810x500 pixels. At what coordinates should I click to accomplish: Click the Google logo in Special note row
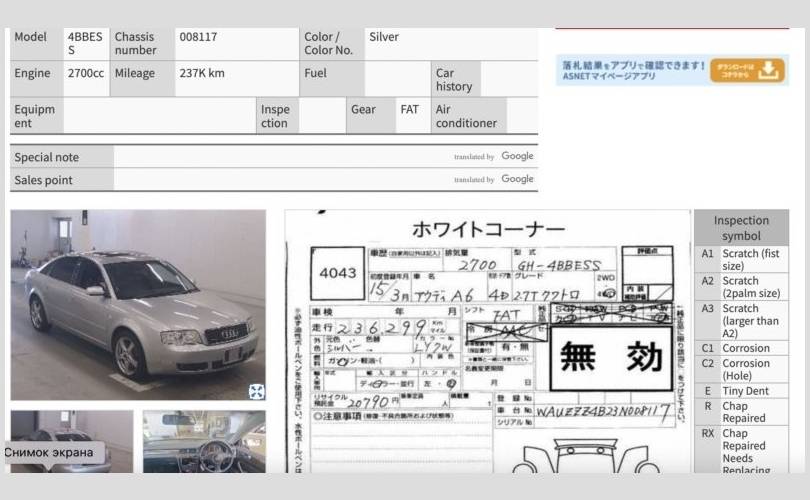click(517, 156)
